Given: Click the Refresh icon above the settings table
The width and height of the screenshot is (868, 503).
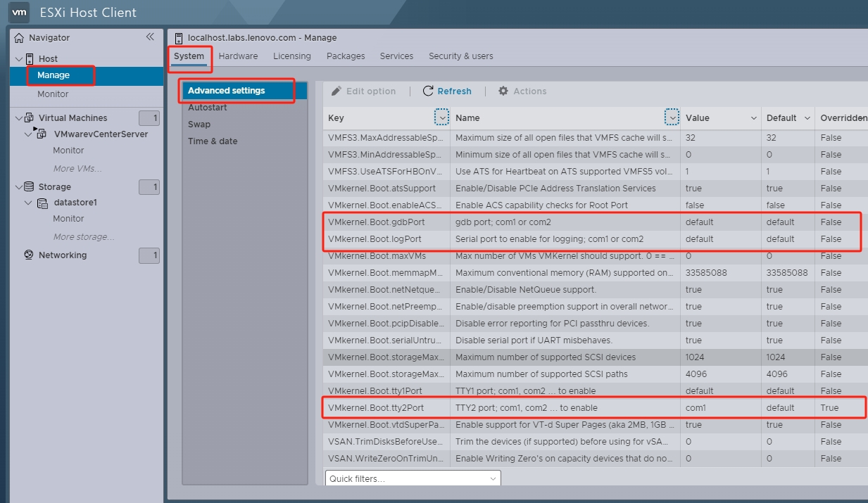Looking at the screenshot, I should 428,91.
